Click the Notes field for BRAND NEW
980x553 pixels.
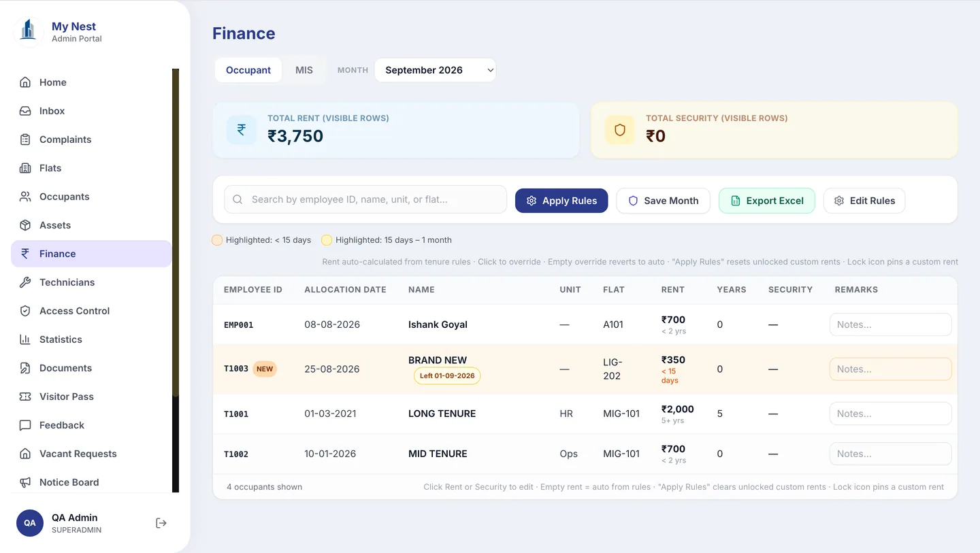890,369
